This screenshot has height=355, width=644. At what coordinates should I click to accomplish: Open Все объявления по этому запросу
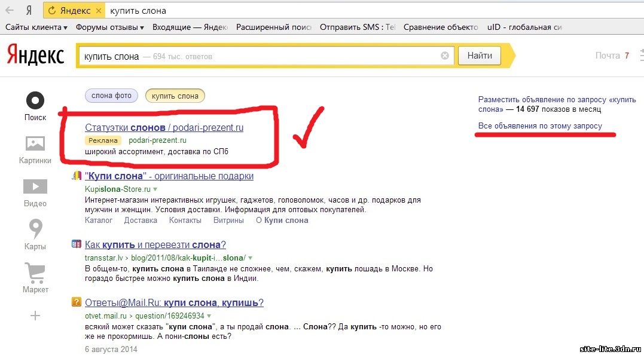pos(540,126)
